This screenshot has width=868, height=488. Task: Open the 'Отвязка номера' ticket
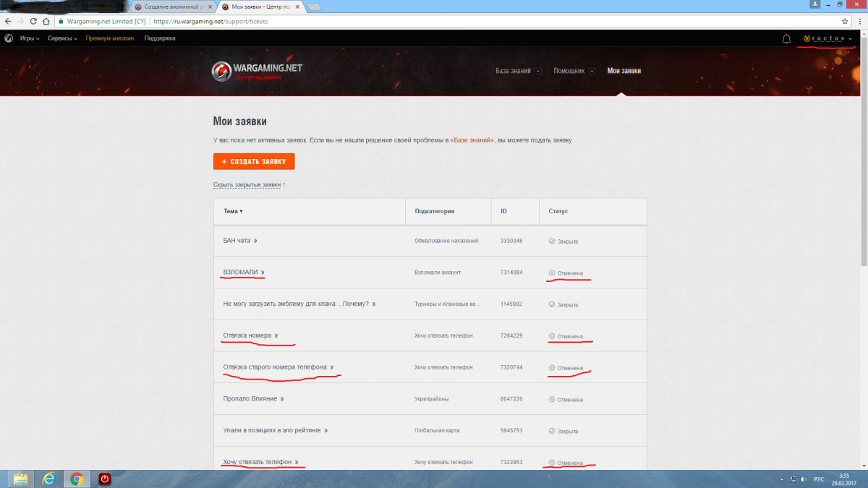(x=251, y=335)
